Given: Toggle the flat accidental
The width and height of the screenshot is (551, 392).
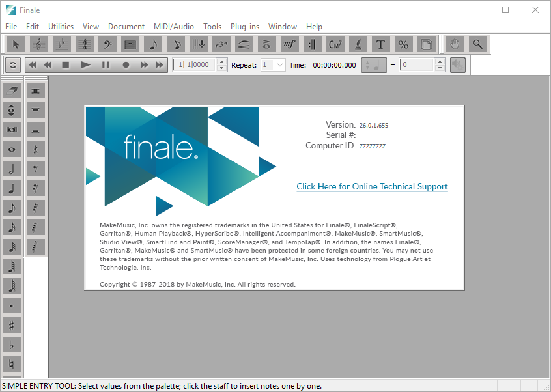Looking at the screenshot, I should [x=12, y=345].
